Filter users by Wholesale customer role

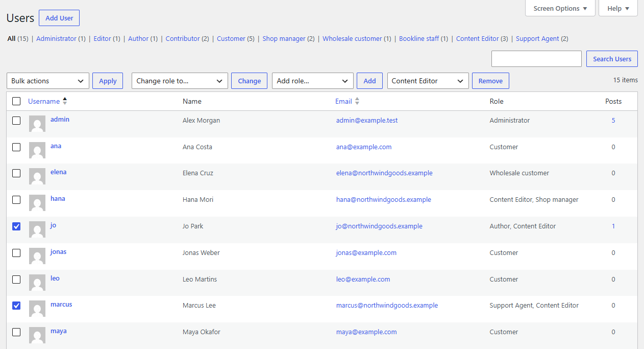click(x=352, y=38)
